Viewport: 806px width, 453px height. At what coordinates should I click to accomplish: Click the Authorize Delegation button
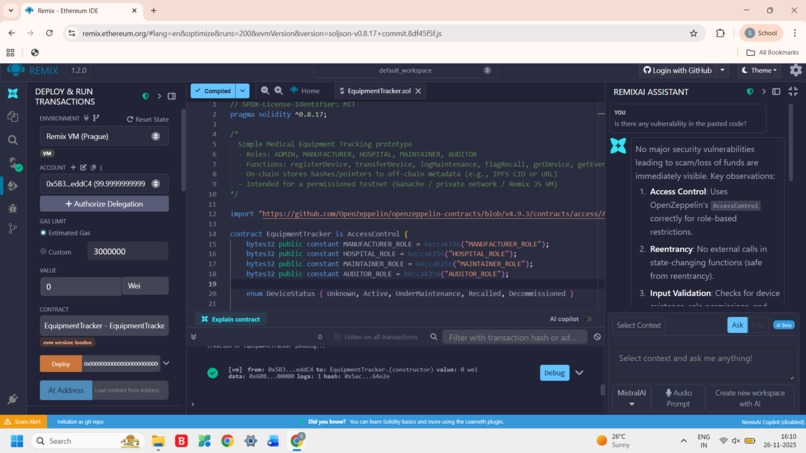coord(104,204)
